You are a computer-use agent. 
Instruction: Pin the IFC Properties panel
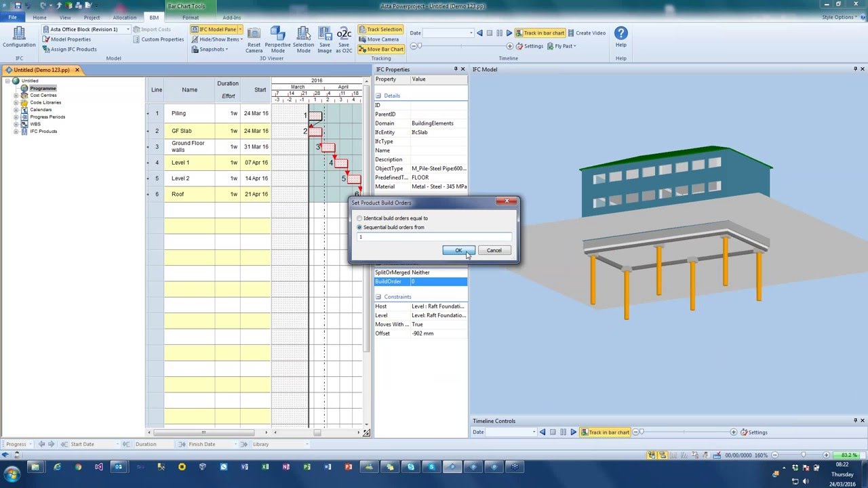pos(456,69)
